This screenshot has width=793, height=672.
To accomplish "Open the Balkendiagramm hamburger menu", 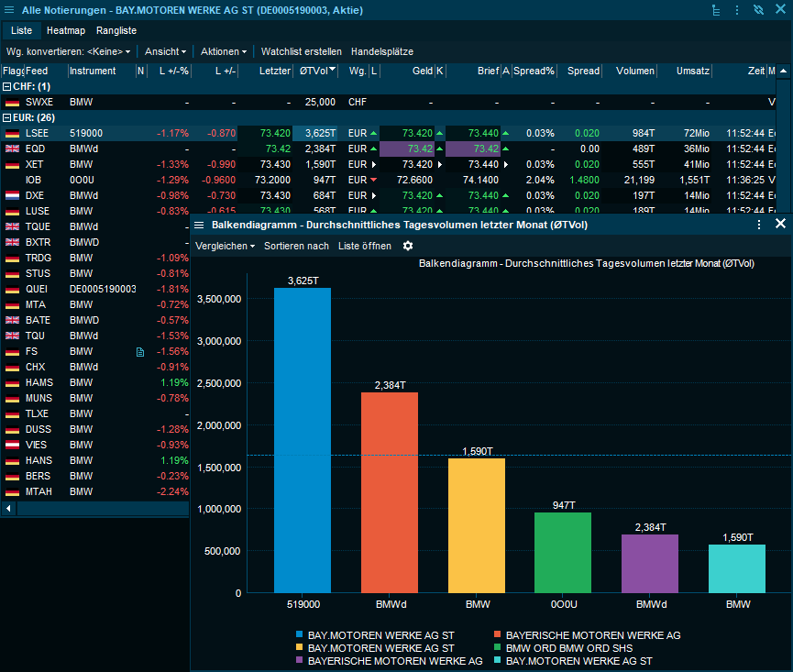I will click(x=199, y=225).
